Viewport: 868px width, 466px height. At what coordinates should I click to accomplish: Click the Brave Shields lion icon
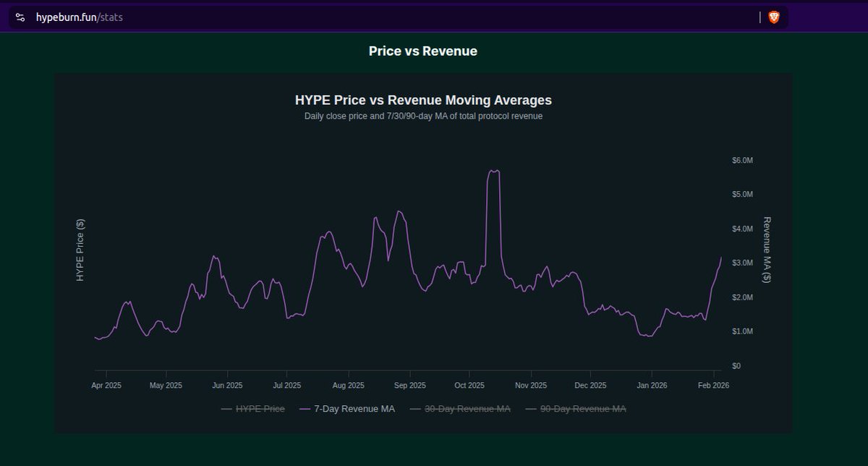click(x=774, y=17)
